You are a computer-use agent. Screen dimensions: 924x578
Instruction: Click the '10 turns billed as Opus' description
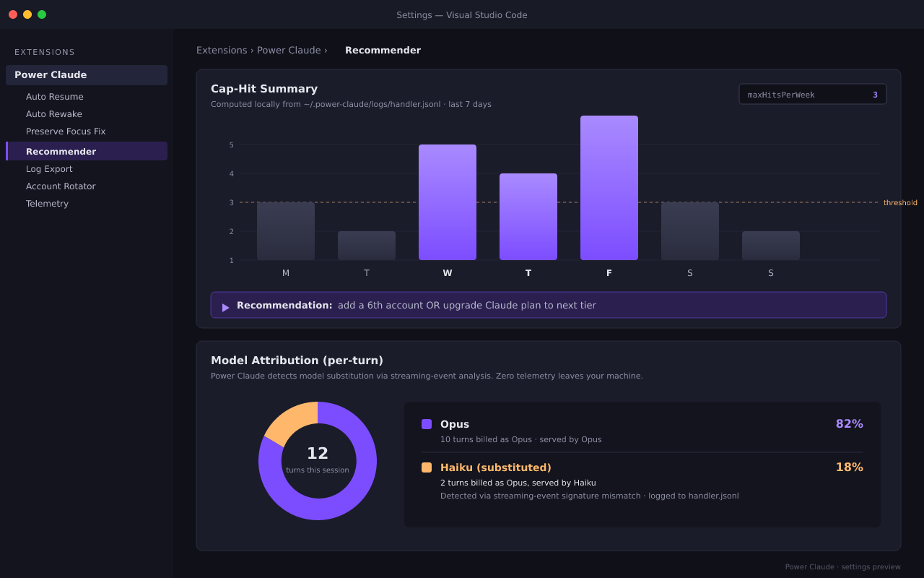(521, 440)
